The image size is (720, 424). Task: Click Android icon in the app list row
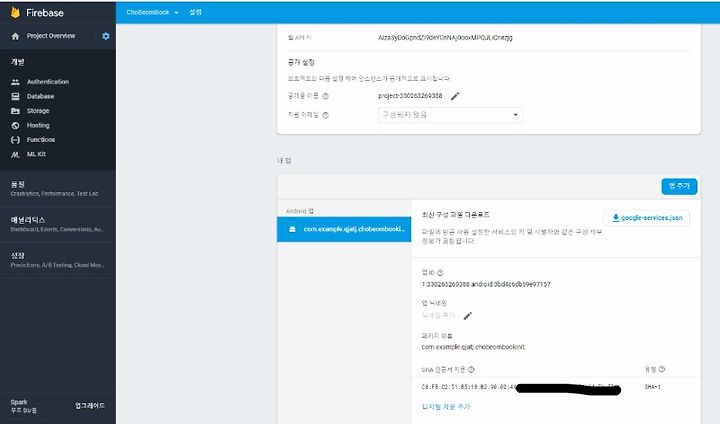(x=292, y=229)
